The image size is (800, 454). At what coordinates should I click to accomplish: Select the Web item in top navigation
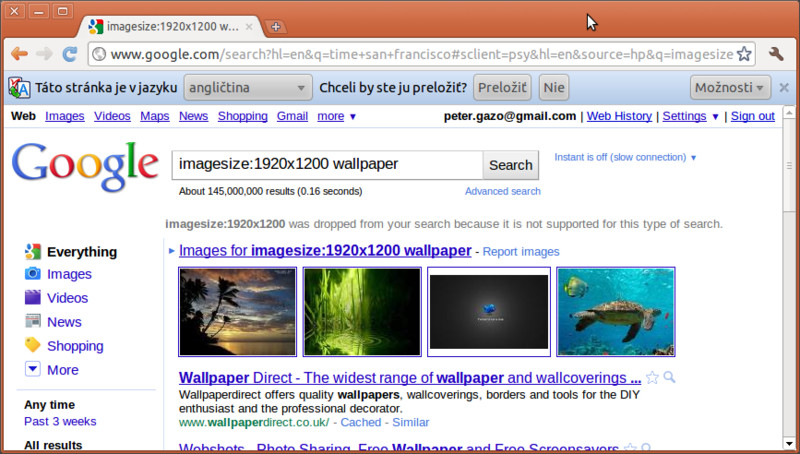(x=23, y=116)
